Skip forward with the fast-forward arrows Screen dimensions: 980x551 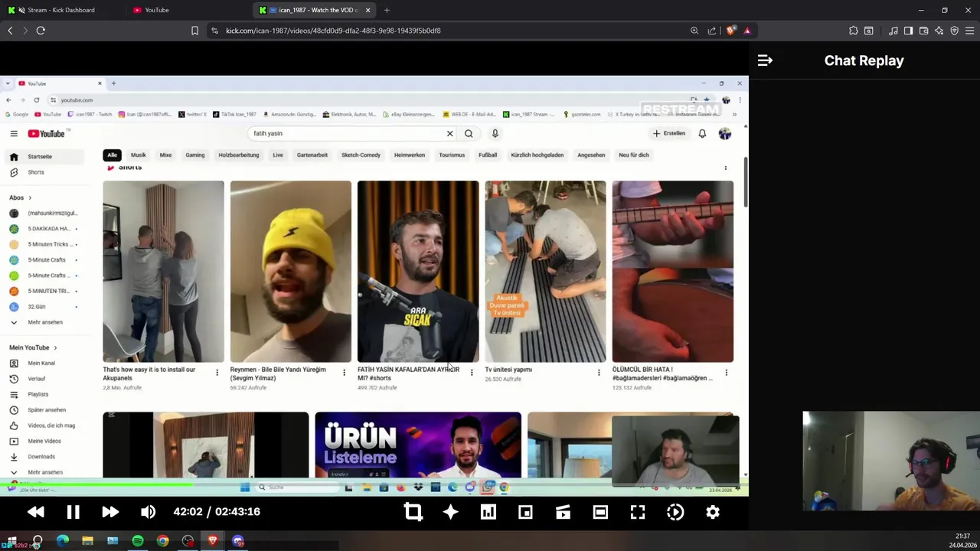[110, 512]
